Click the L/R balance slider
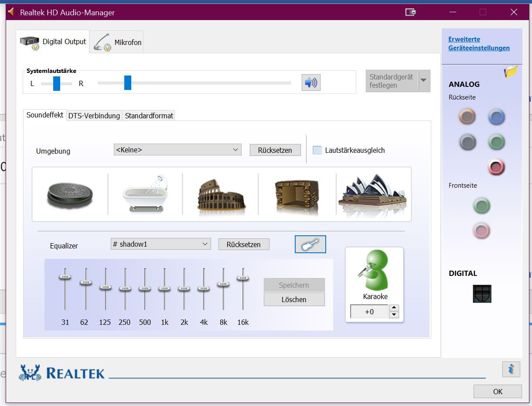 57,83
